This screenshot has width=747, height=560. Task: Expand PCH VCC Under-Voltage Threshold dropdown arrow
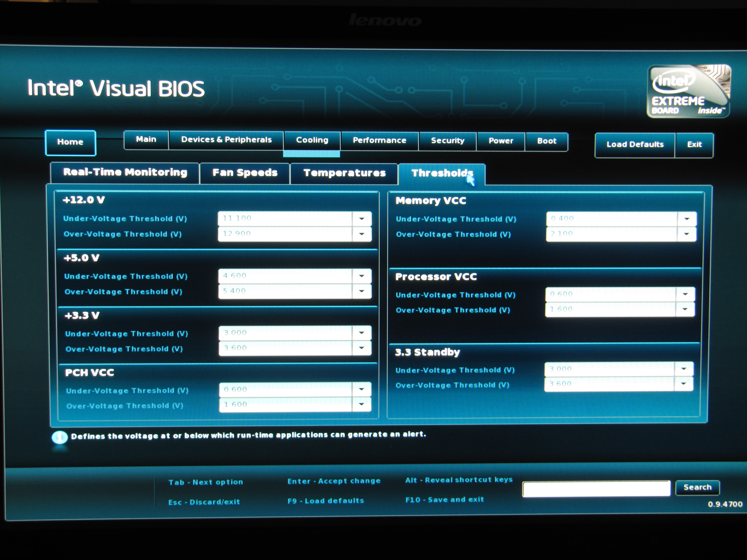click(361, 389)
